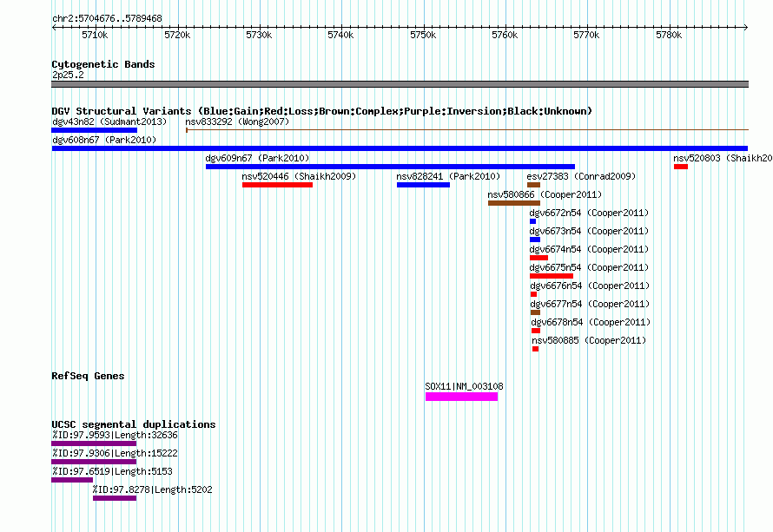Open the dgv609n67 (Park2010) gain variant bar
Image resolution: width=773 pixels, height=532 pixels.
pos(391,167)
